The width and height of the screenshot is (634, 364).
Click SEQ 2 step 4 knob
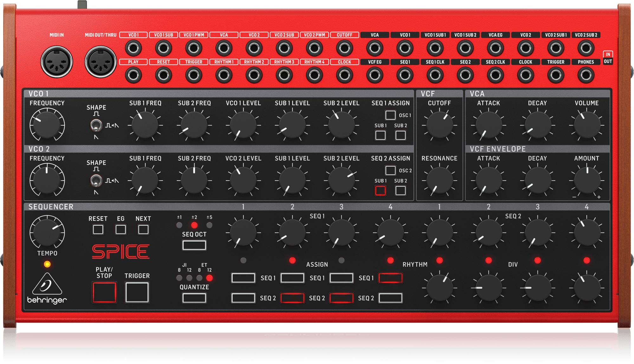[587, 233]
